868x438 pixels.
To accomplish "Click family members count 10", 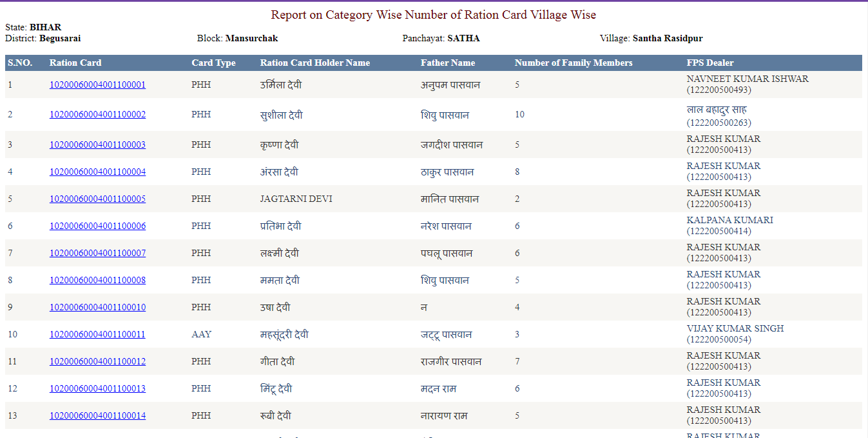I will pyautogui.click(x=519, y=114).
